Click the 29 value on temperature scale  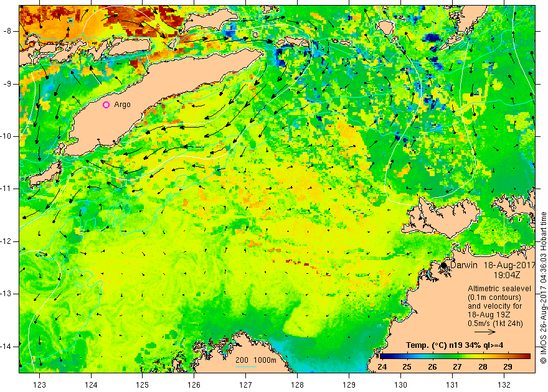(508, 367)
